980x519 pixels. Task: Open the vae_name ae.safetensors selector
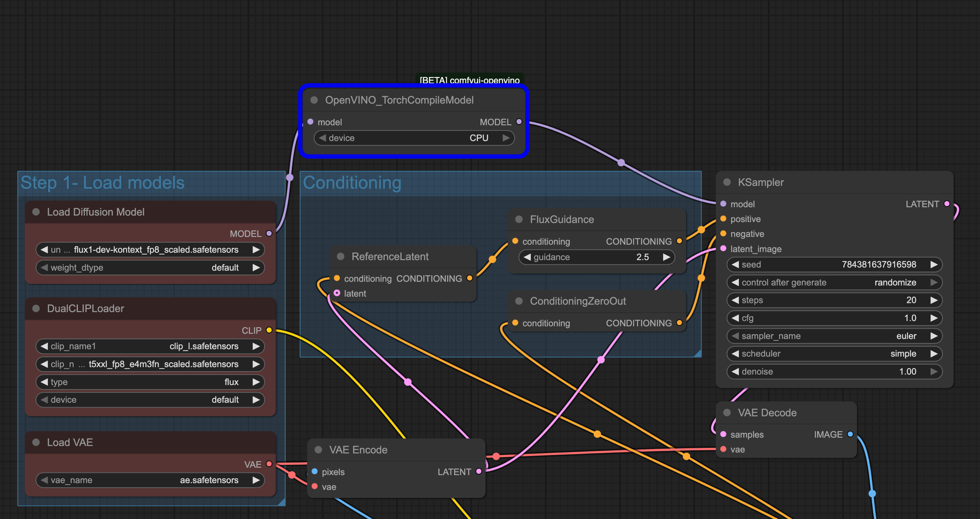click(x=150, y=480)
